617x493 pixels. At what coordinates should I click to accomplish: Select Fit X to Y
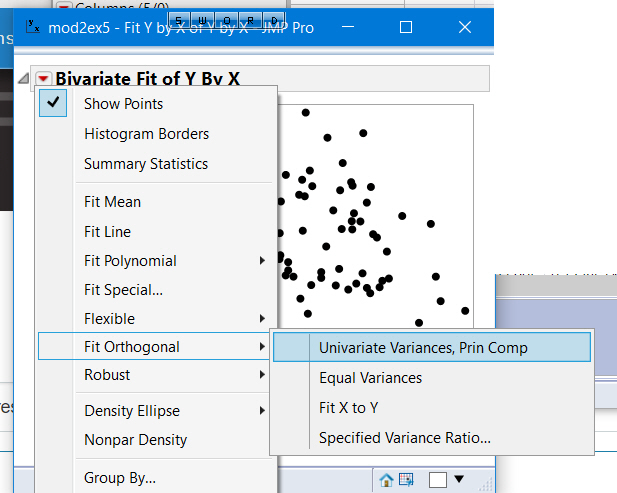pos(348,408)
